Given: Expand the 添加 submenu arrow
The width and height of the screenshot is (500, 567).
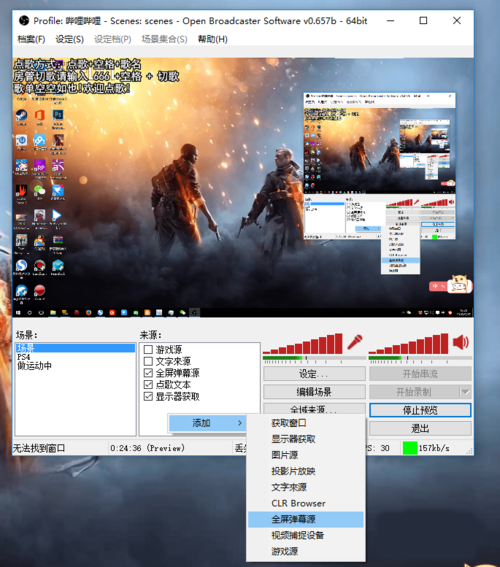Looking at the screenshot, I should 240,423.
